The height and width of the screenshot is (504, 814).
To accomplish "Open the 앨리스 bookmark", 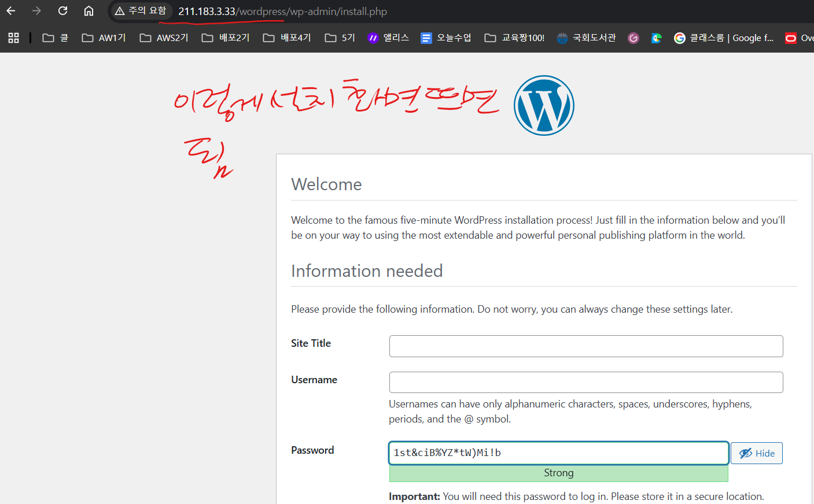I will [388, 38].
